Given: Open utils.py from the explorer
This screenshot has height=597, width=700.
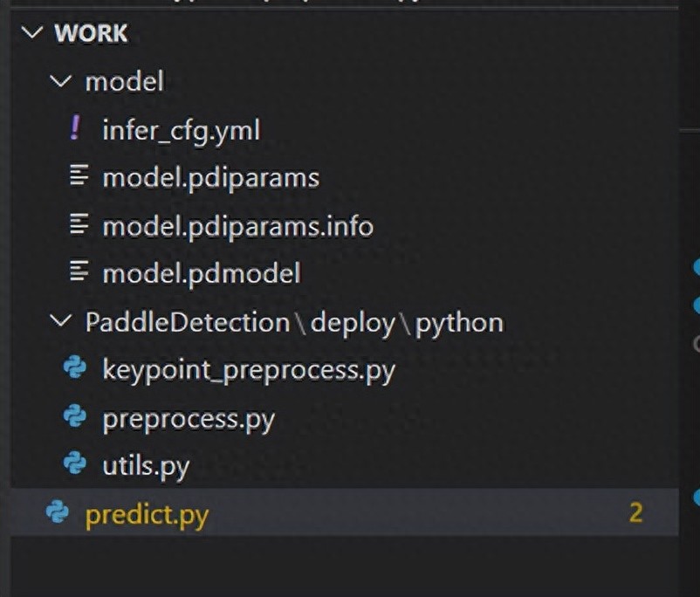Looking at the screenshot, I should 145,465.
